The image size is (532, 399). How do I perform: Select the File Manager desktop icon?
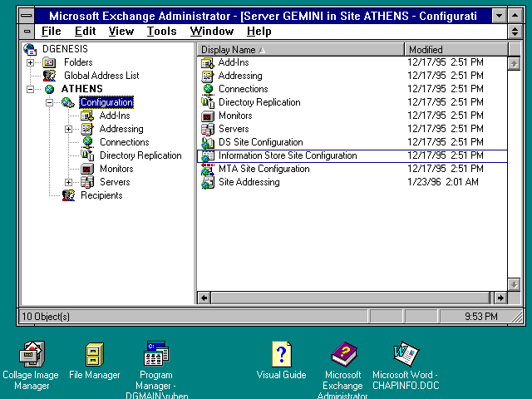click(95, 354)
